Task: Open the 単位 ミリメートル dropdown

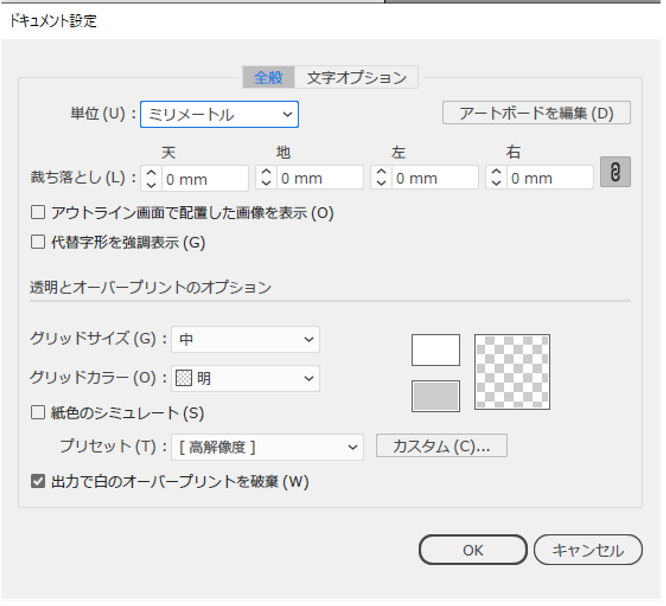Action: 219,115
